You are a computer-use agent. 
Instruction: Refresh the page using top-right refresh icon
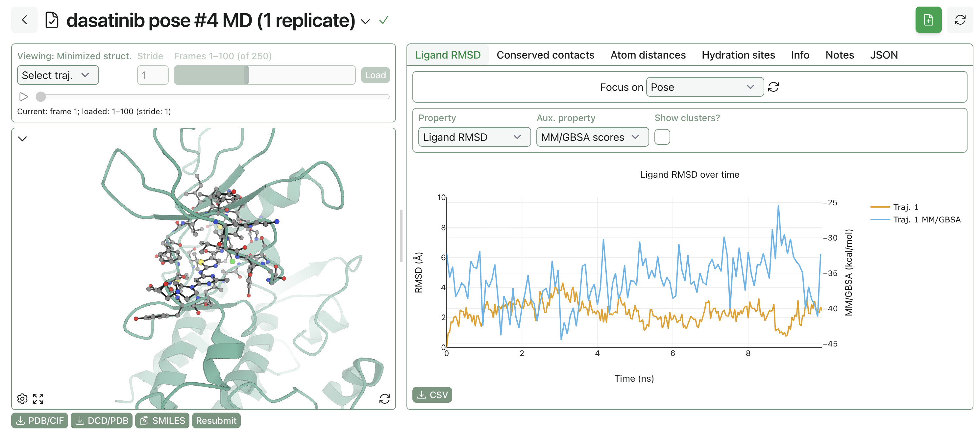960,20
